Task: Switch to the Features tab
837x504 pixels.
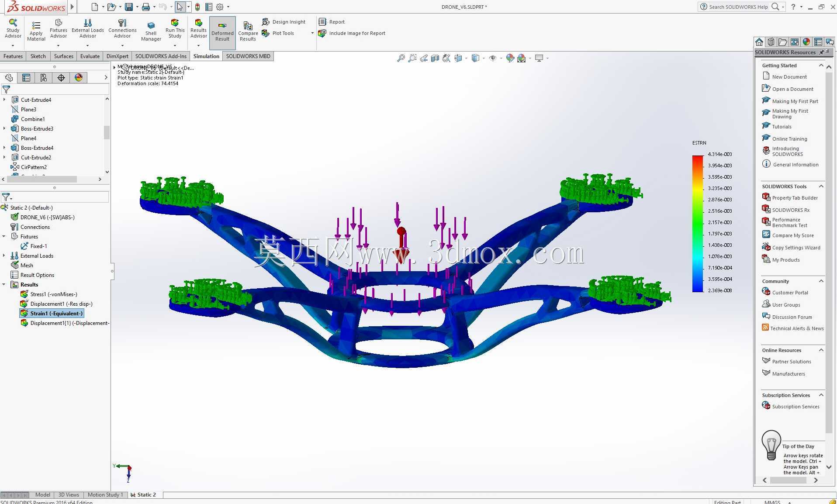Action: [13, 56]
